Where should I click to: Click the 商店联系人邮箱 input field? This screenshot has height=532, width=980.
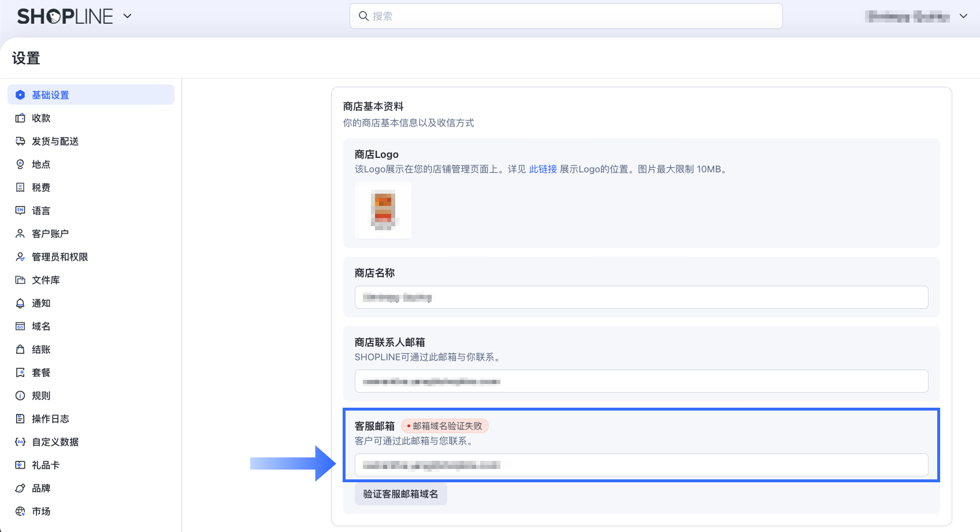point(641,381)
